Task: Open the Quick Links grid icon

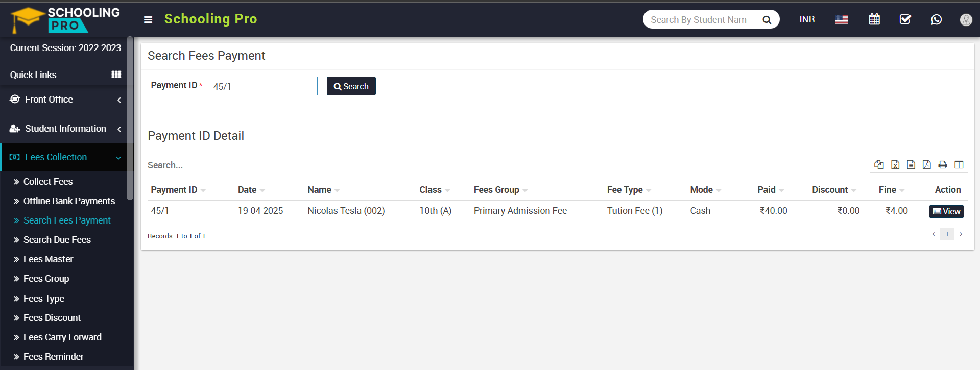Action: point(116,75)
